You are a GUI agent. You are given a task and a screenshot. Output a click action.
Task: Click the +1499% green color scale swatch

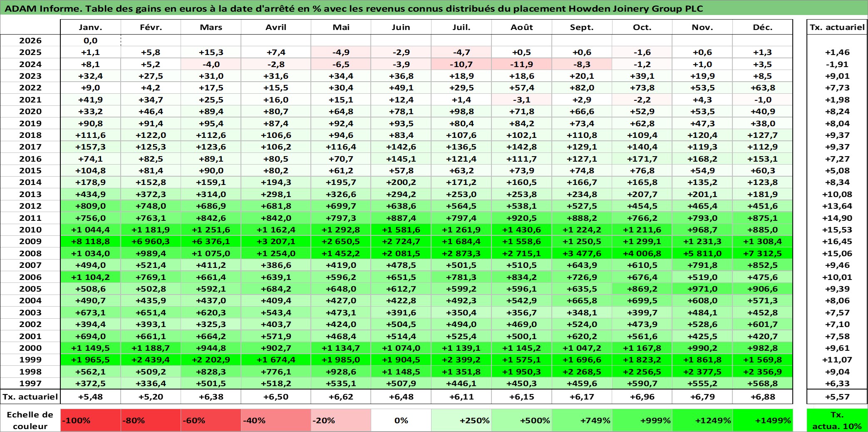pyautogui.click(x=763, y=420)
